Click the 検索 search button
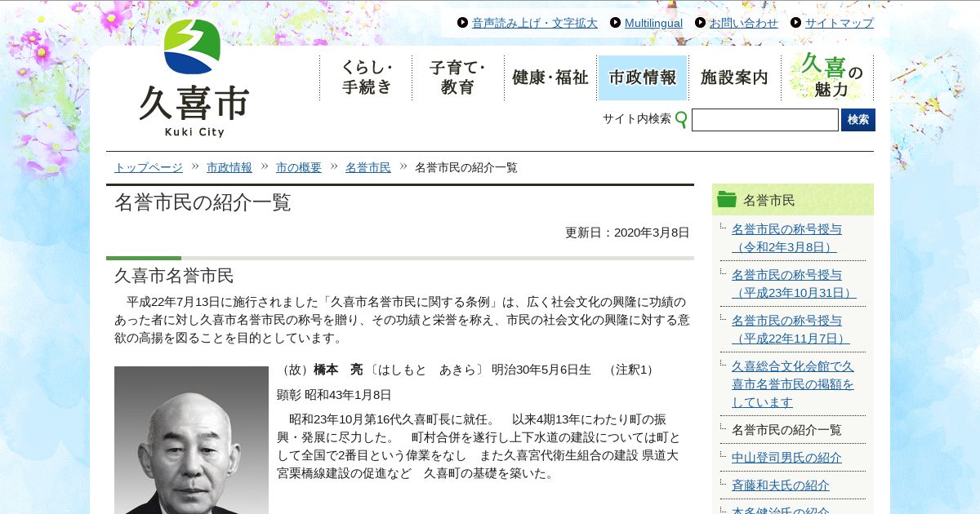The width and height of the screenshot is (980, 514). click(858, 120)
